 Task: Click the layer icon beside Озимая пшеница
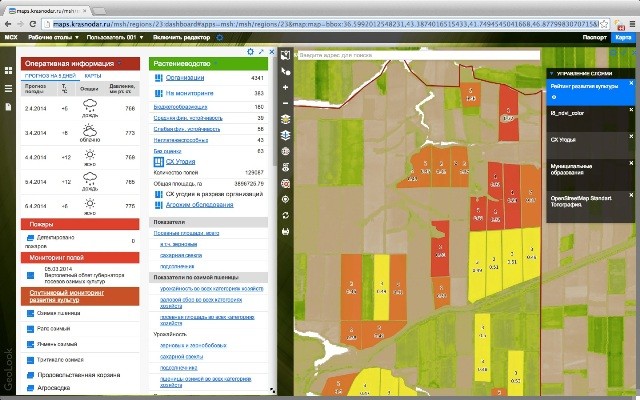(30, 313)
